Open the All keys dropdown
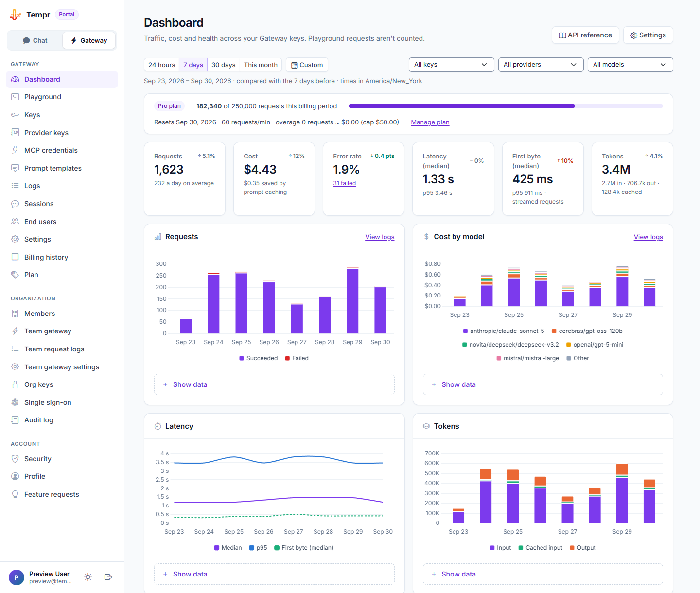Image resolution: width=700 pixels, height=593 pixels. tap(452, 65)
